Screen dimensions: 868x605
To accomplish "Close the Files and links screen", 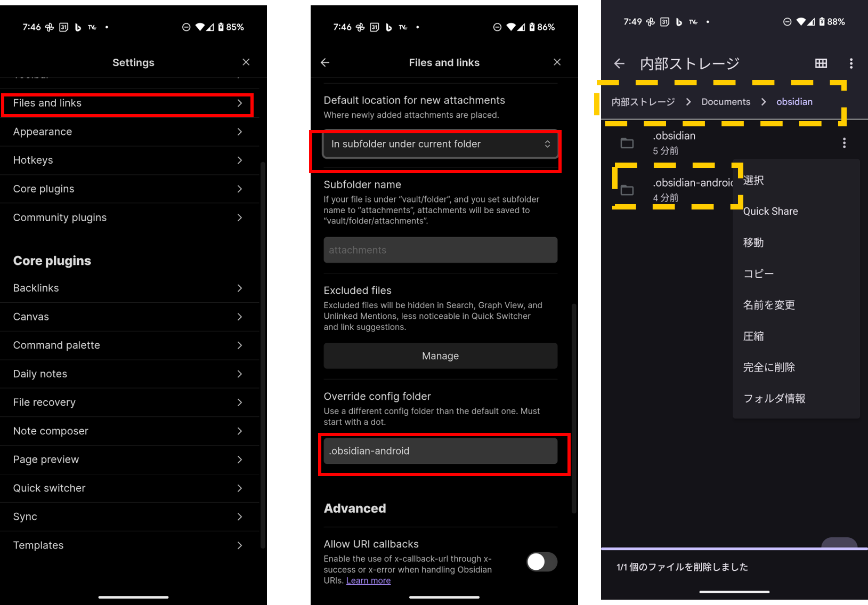I will coord(557,62).
